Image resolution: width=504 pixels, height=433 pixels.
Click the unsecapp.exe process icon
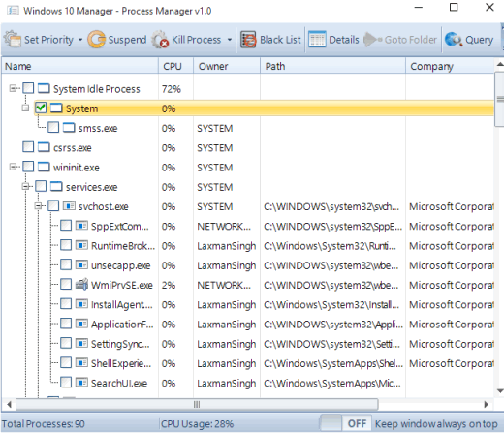[81, 264]
